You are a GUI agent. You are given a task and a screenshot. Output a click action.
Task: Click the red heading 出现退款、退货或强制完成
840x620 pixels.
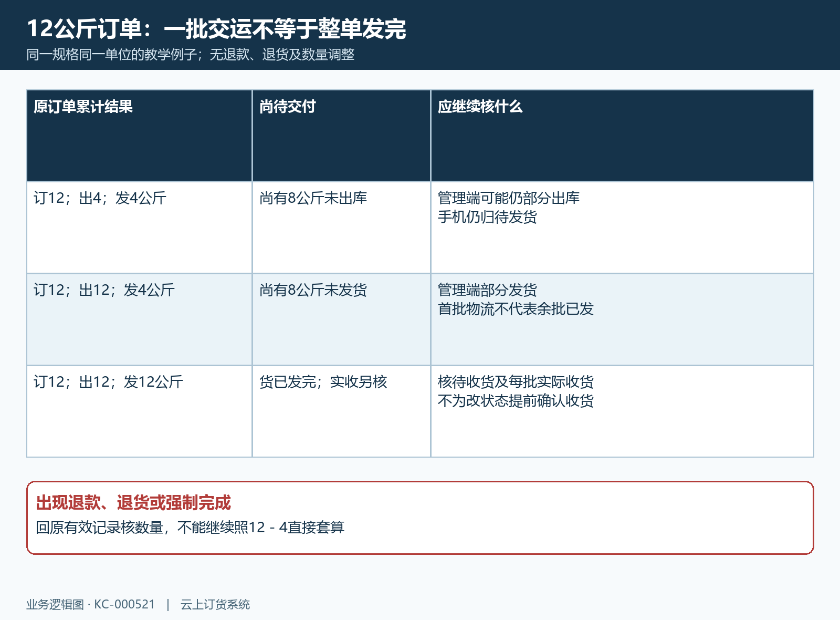(133, 503)
